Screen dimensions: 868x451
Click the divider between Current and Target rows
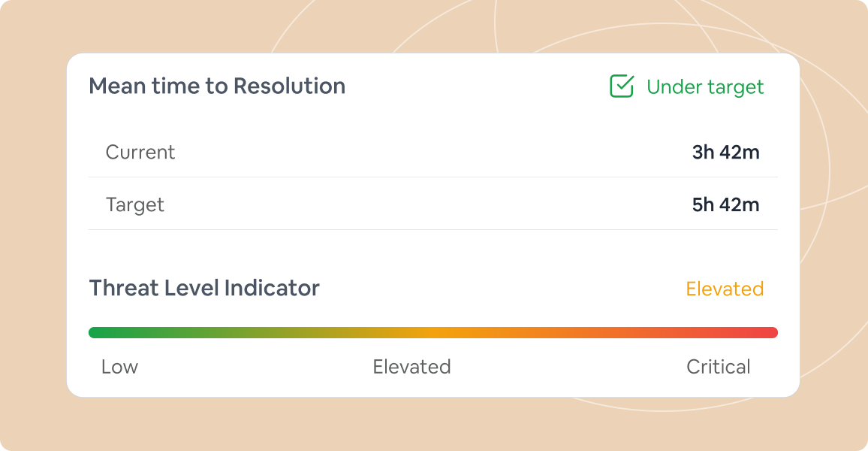[433, 177]
